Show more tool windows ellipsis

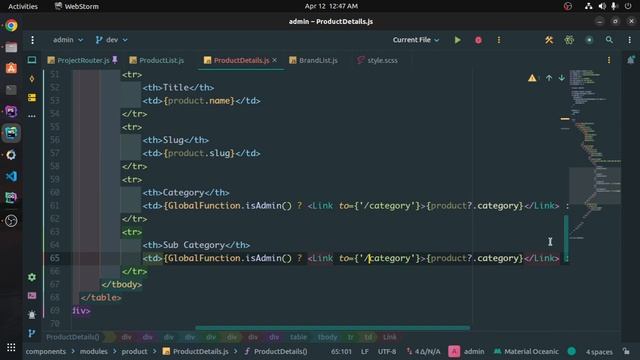click(x=32, y=116)
